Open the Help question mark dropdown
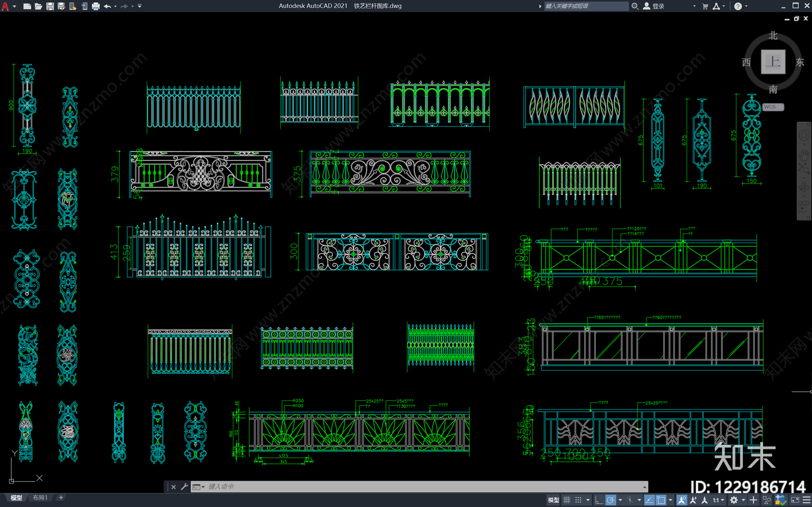The width and height of the screenshot is (812, 507). (x=740, y=6)
